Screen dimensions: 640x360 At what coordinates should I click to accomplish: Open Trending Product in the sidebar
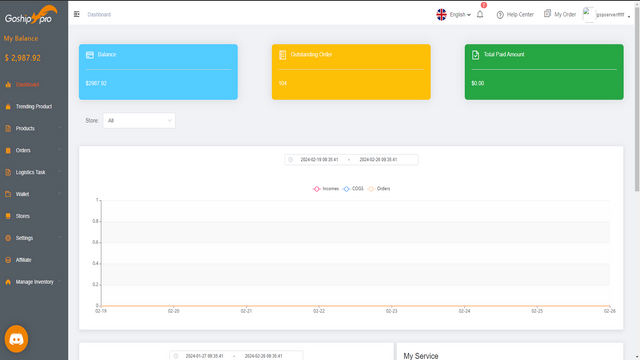[34, 107]
